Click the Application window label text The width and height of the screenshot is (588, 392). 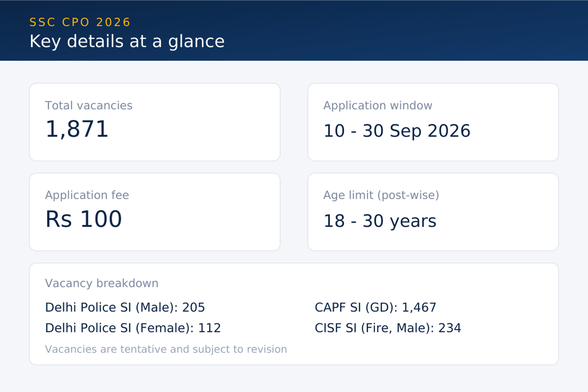click(x=378, y=106)
